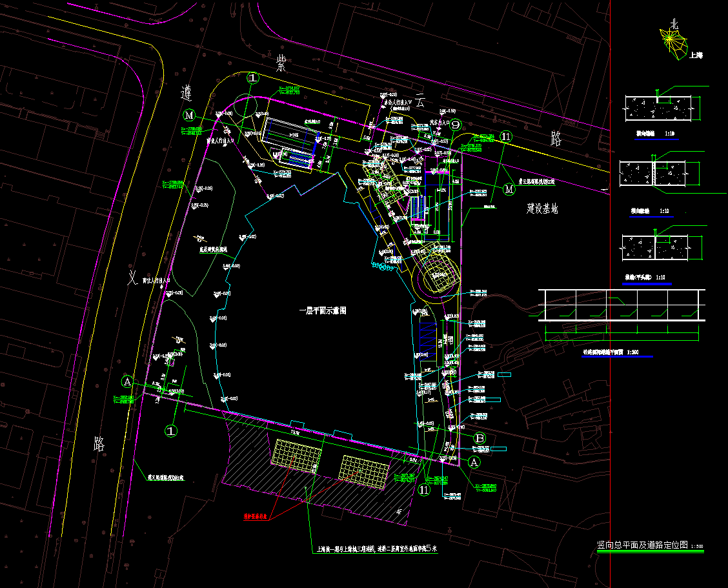Select grid bubble A on 遵义路 side

[127, 382]
